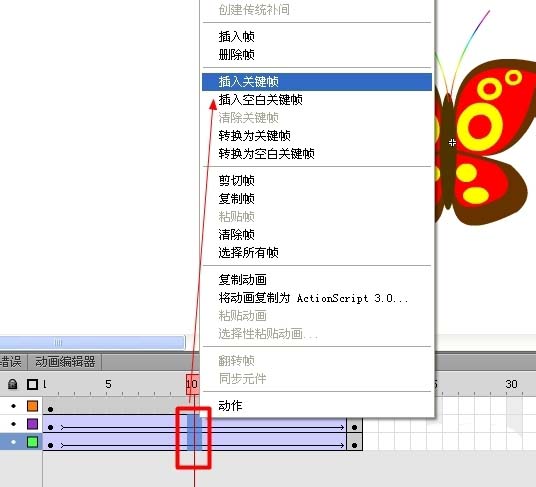Click the frame 10 playhead marker
The height and width of the screenshot is (487, 536).
click(192, 384)
